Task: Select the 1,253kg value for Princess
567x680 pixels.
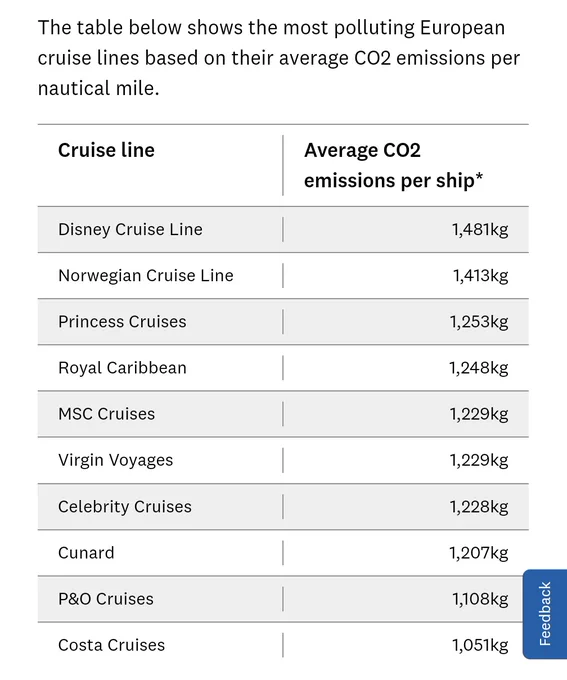Action: click(479, 322)
